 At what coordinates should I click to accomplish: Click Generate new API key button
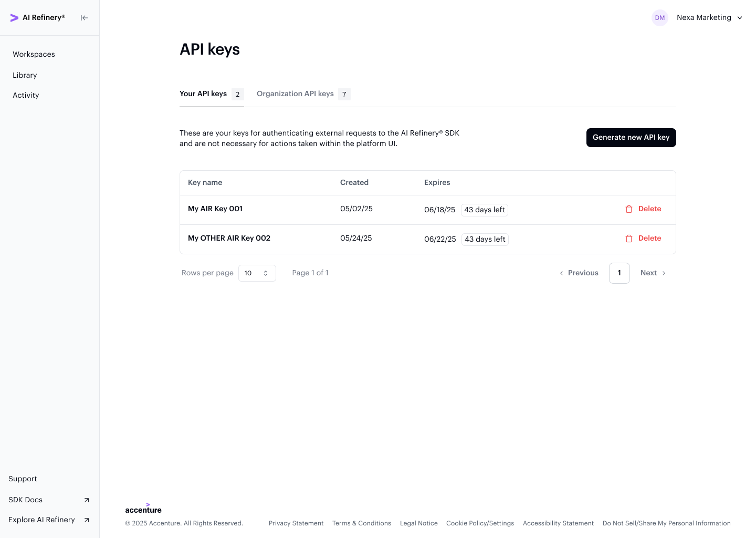pyautogui.click(x=631, y=138)
